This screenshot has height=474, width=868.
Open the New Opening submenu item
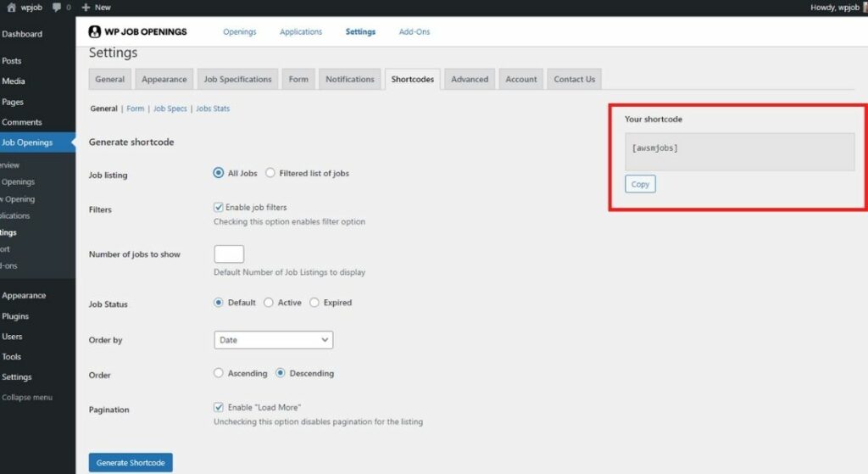pos(18,198)
